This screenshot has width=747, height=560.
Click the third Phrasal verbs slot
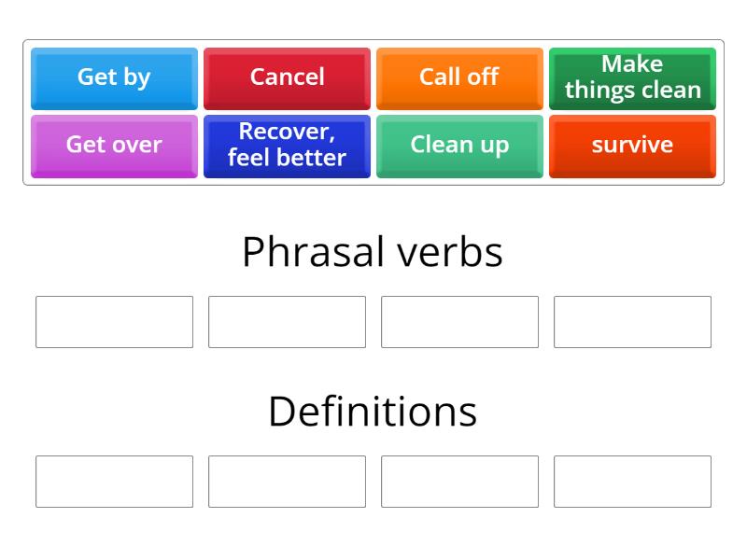(459, 322)
